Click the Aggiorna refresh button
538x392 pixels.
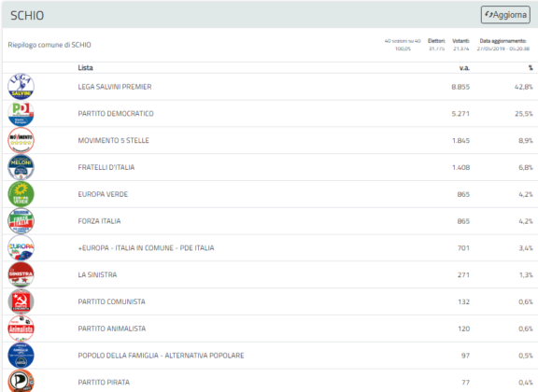pyautogui.click(x=505, y=15)
